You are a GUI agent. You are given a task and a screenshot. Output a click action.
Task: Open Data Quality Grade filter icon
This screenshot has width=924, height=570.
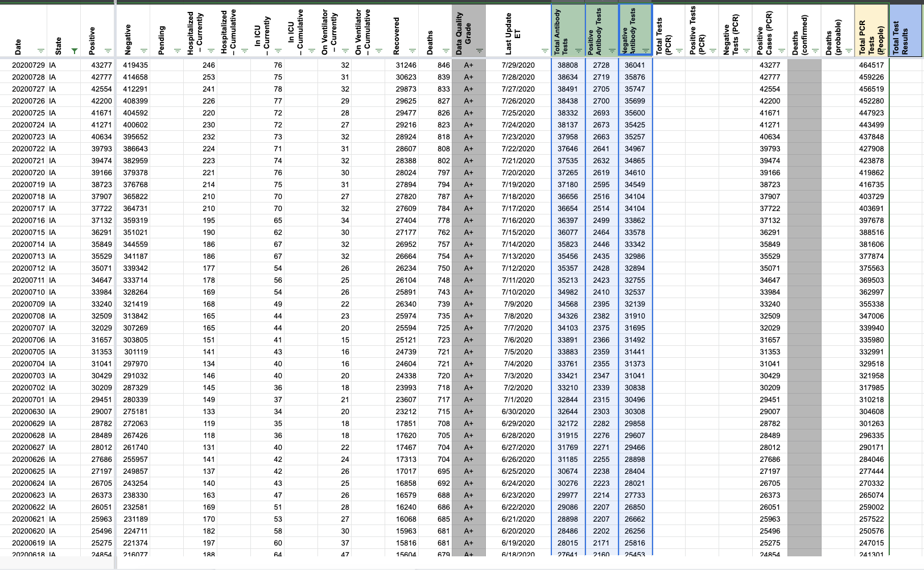pyautogui.click(x=480, y=51)
